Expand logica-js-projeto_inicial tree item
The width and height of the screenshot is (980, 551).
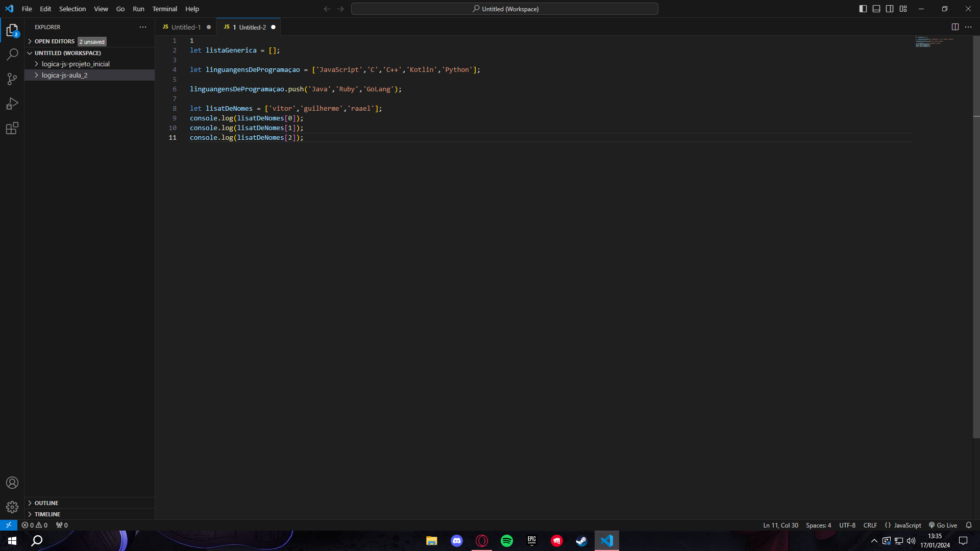(36, 64)
